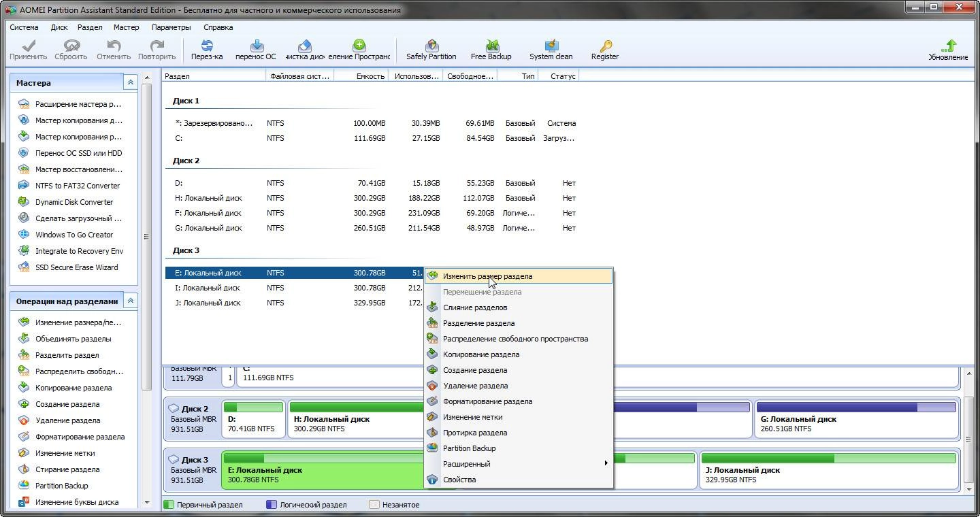Click the G: 260.51GB partition block
The image size is (980, 517).
[x=857, y=419]
